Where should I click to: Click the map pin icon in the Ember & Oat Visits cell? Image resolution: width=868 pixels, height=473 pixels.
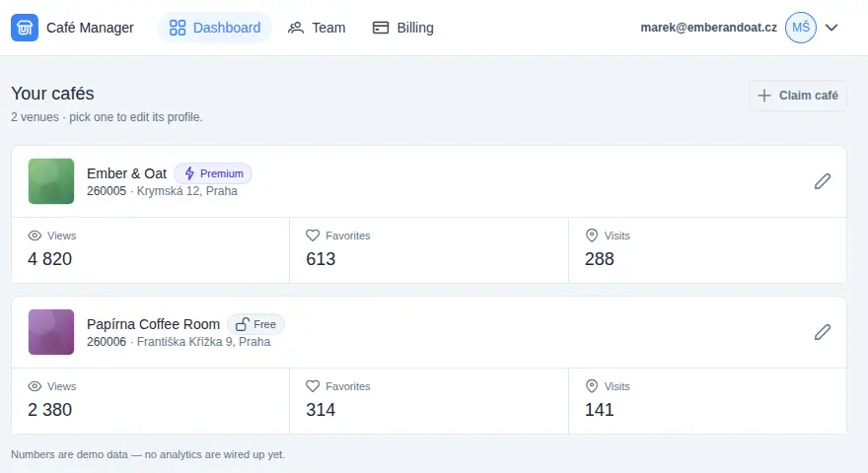[x=592, y=236]
